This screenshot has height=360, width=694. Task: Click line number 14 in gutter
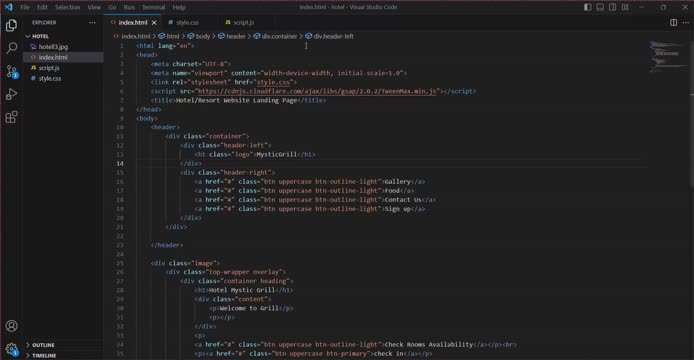click(120, 163)
